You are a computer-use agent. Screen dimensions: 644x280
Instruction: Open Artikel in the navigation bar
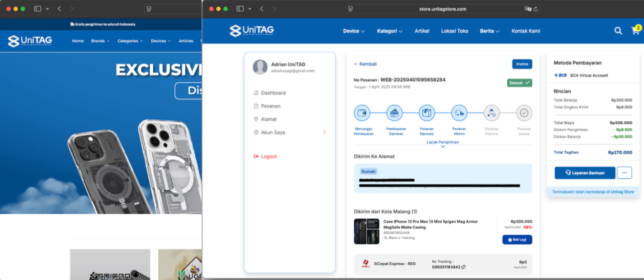[x=422, y=31]
